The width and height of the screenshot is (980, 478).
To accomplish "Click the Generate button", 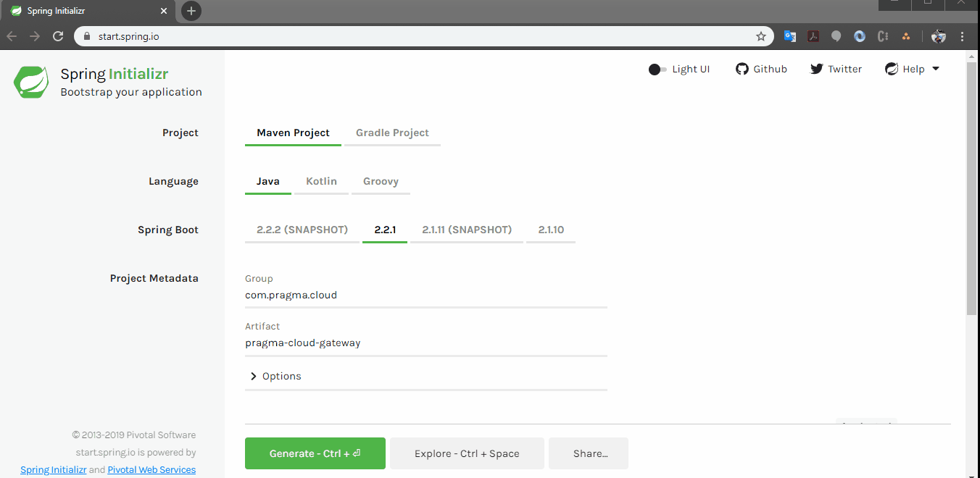I will tap(315, 453).
